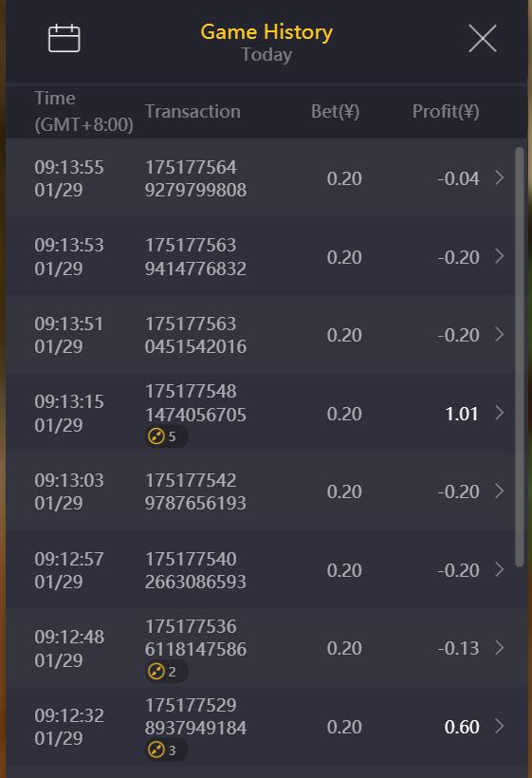Click the vertical scrollbar thumb

click(x=519, y=356)
